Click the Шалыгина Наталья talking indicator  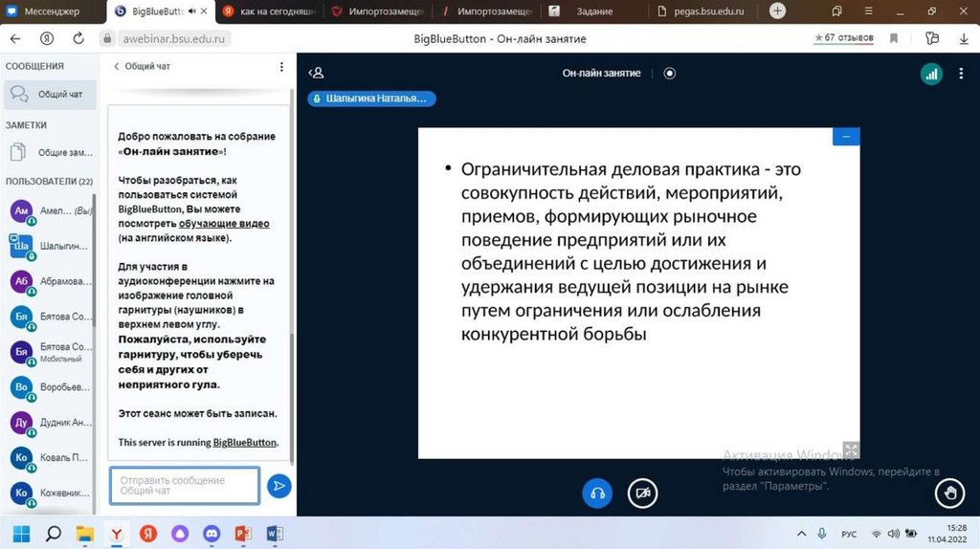pyautogui.click(x=371, y=99)
